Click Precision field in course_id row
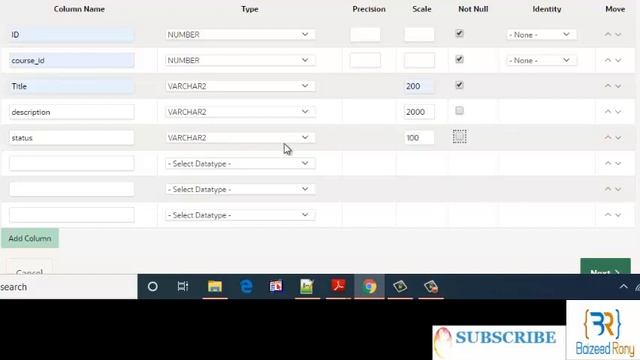640x360 pixels. coord(365,60)
